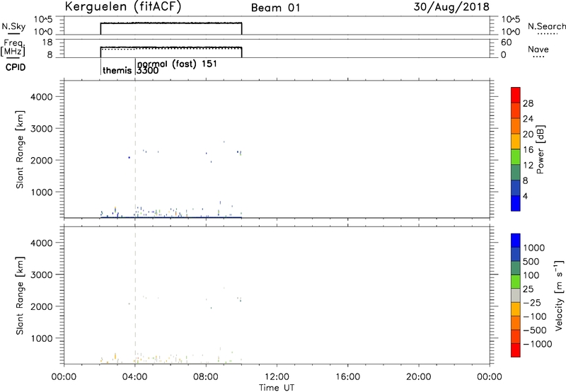
Task: Click "4000" tick of the power panel
Action: click(41, 97)
